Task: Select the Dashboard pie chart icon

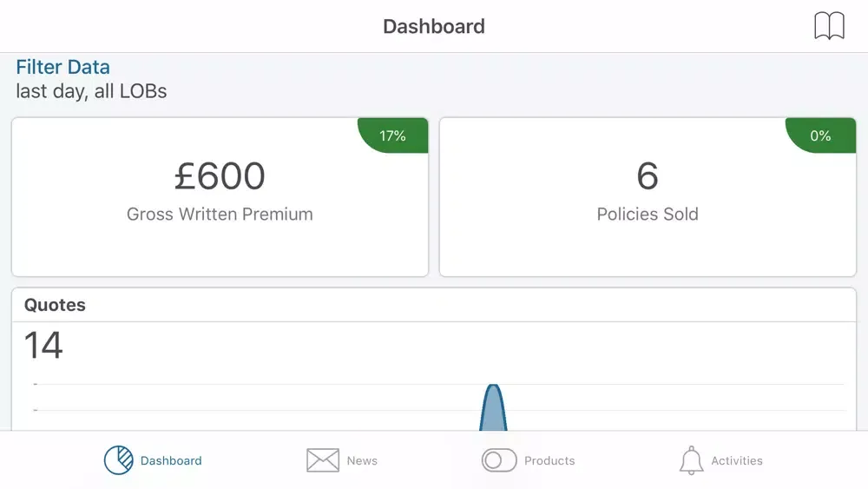Action: [118, 460]
